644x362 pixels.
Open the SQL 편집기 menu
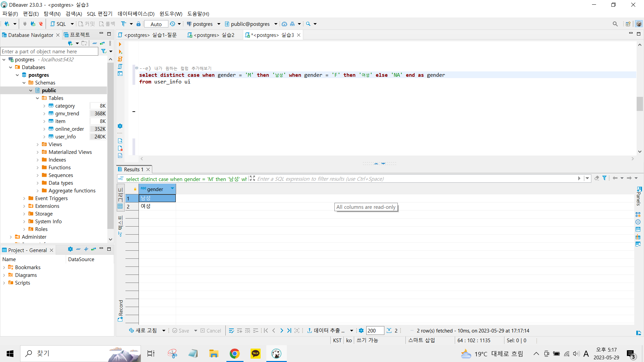click(100, 14)
